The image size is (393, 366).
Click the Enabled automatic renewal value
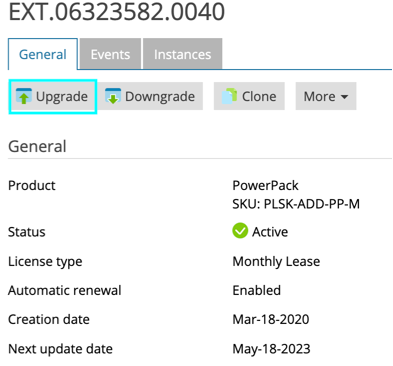click(256, 290)
